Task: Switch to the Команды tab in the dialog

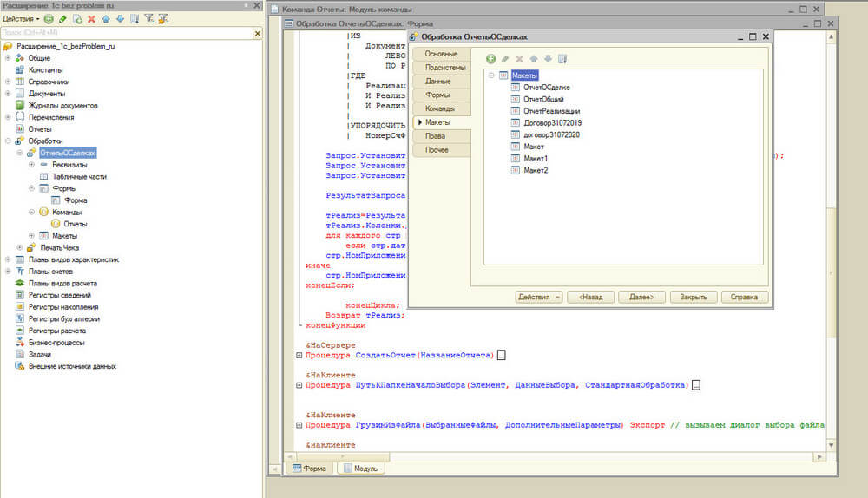Action: tap(439, 108)
